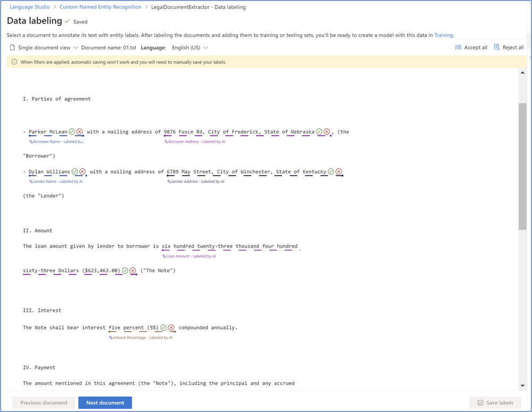The image size is (532, 412).
Task: Click the LegalDocumentExtractor breadcrumb text
Action: pos(198,7)
